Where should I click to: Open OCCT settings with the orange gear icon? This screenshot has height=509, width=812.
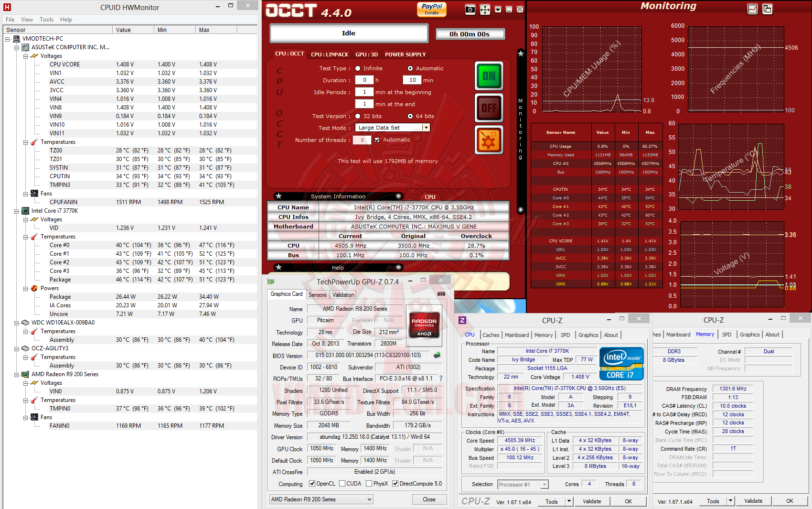coord(489,140)
